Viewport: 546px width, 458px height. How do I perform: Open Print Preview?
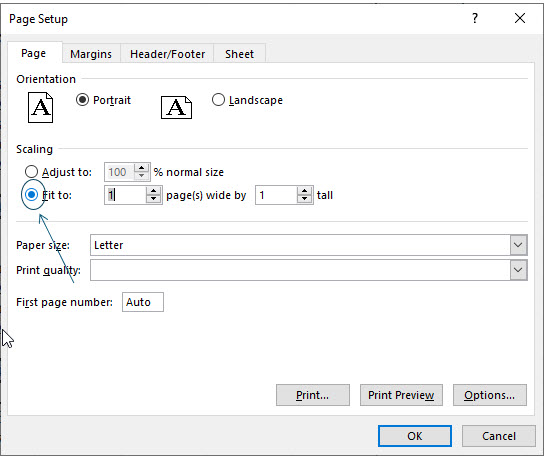(401, 395)
